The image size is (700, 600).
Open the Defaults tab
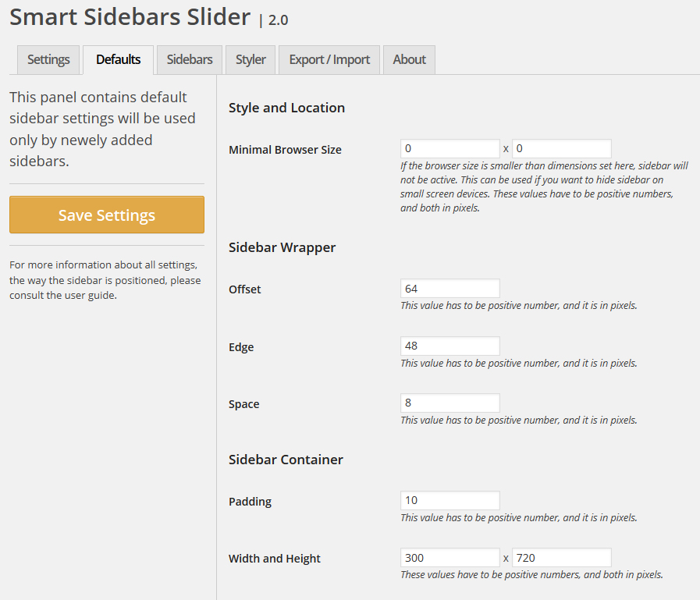click(x=117, y=59)
